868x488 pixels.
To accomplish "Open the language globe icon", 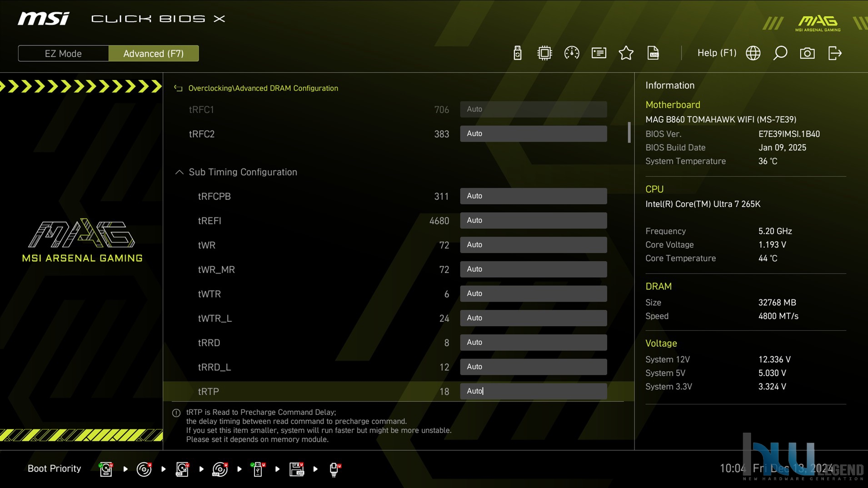I will click(x=753, y=53).
